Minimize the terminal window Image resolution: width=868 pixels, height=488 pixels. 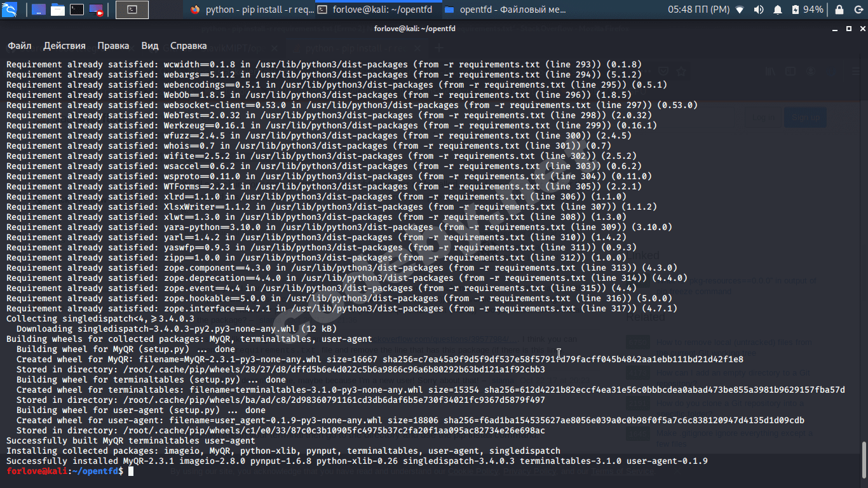click(836, 29)
